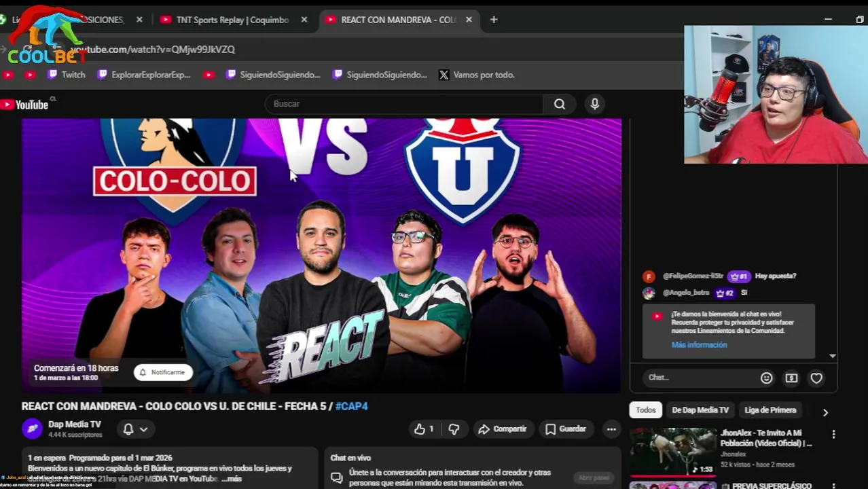
Task: Focus the Buscar search field
Action: point(404,104)
